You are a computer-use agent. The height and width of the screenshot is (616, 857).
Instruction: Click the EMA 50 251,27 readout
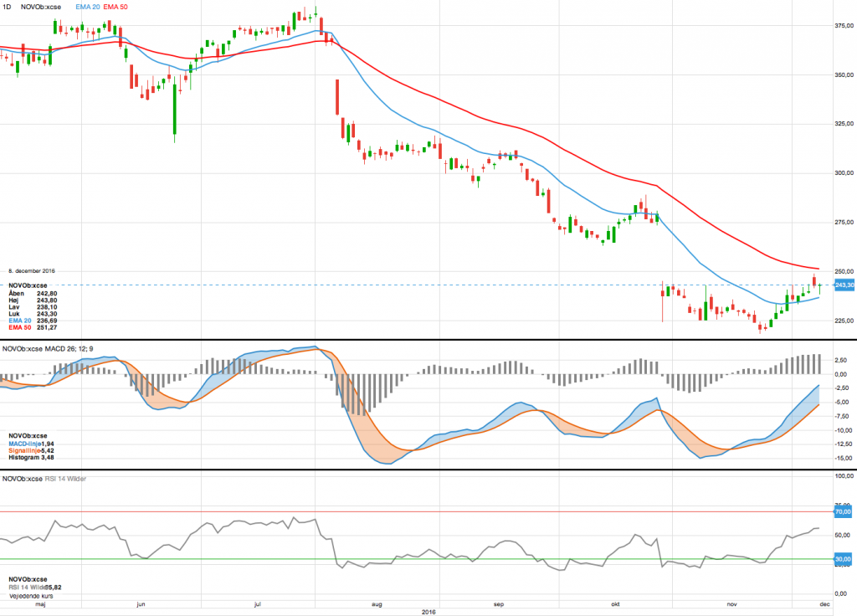pyautogui.click(x=33, y=327)
